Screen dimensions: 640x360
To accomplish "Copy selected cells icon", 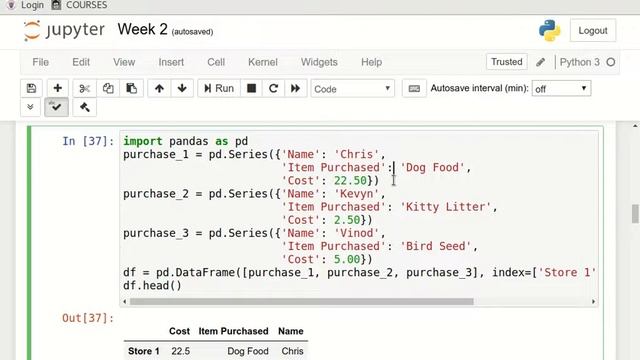I will [x=108, y=89].
